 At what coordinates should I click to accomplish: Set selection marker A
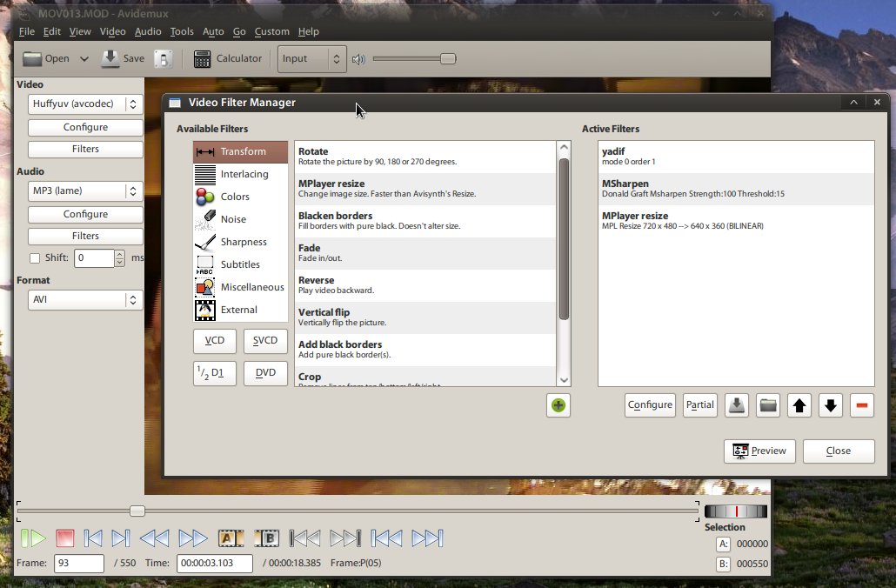coord(231,538)
